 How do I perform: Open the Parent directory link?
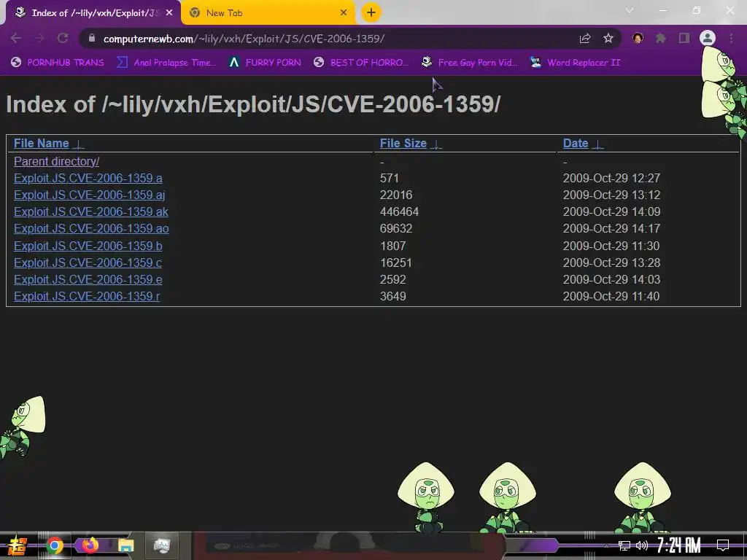tap(57, 161)
